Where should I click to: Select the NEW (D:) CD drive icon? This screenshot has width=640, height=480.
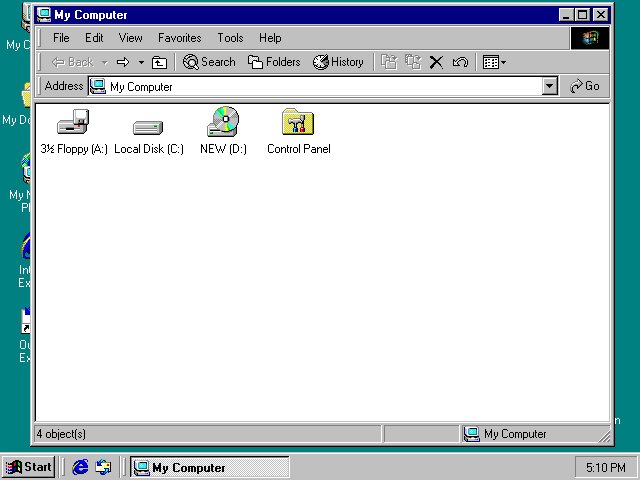(223, 124)
